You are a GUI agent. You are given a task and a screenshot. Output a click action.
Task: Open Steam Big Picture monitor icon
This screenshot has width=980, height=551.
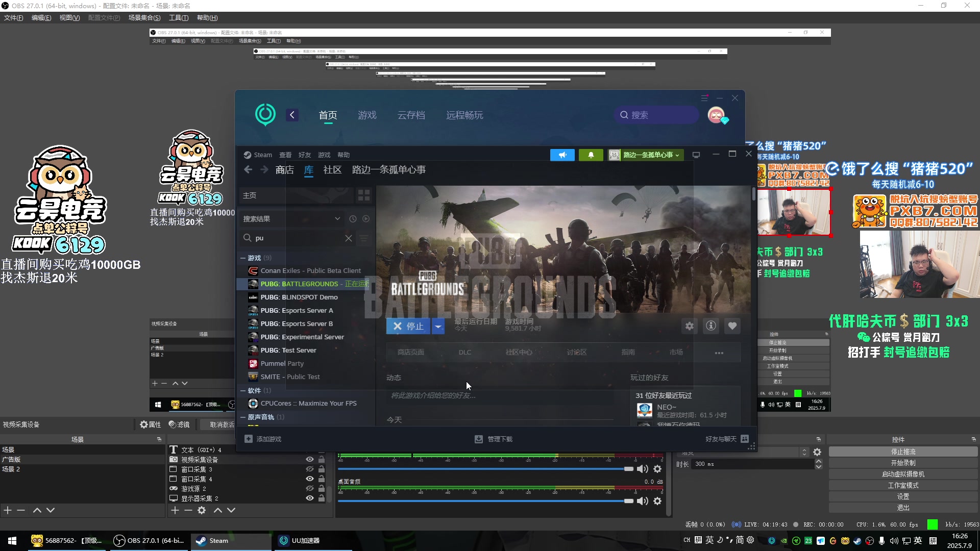tap(696, 155)
